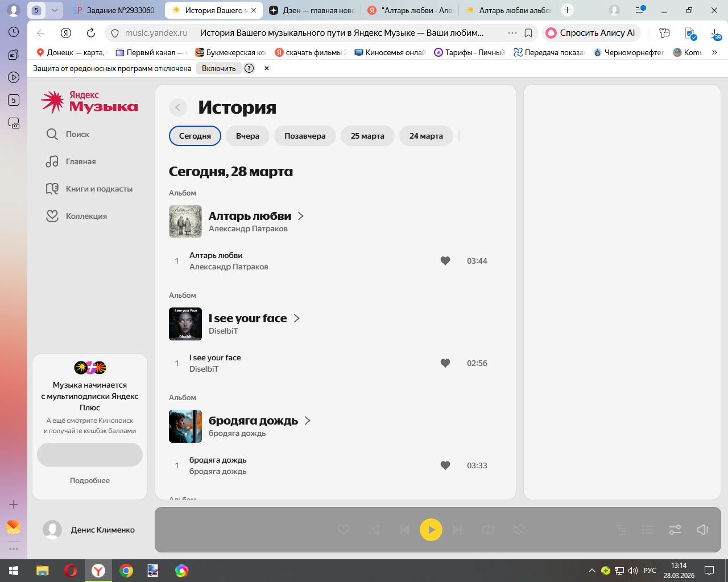Screen dimensions: 728x582
Task: Reload the page
Action: coord(90,33)
